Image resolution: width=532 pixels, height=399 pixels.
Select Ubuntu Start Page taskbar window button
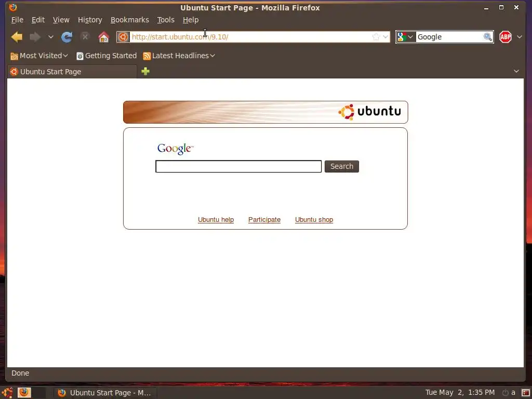[x=105, y=393]
